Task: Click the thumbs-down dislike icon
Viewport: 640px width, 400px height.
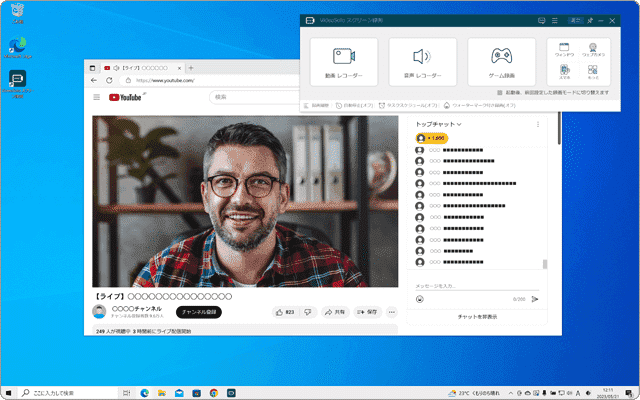Action: coord(307,312)
